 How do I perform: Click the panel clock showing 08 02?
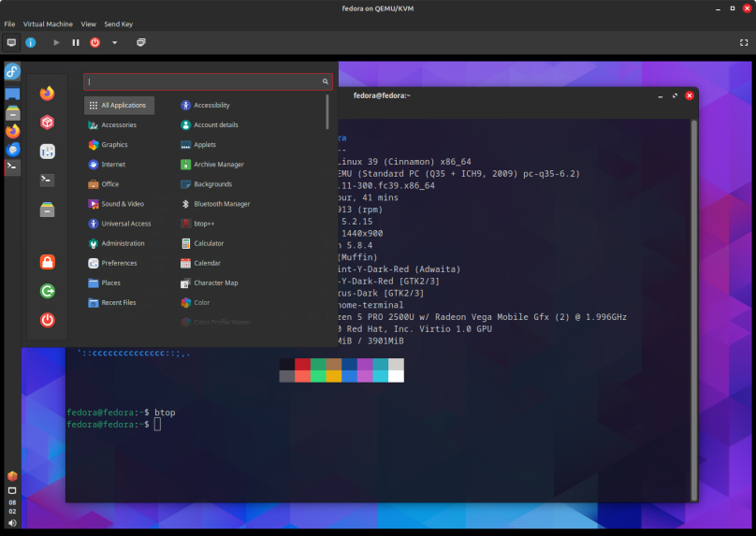click(12, 507)
